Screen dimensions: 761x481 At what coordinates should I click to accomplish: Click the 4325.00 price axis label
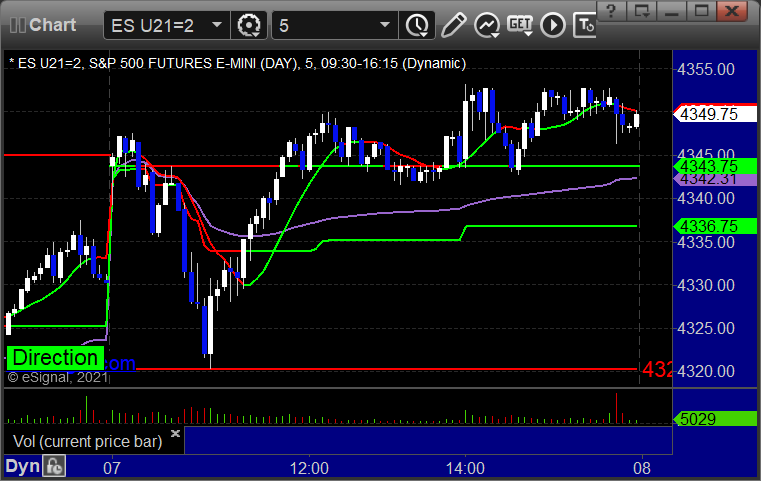[706, 329]
